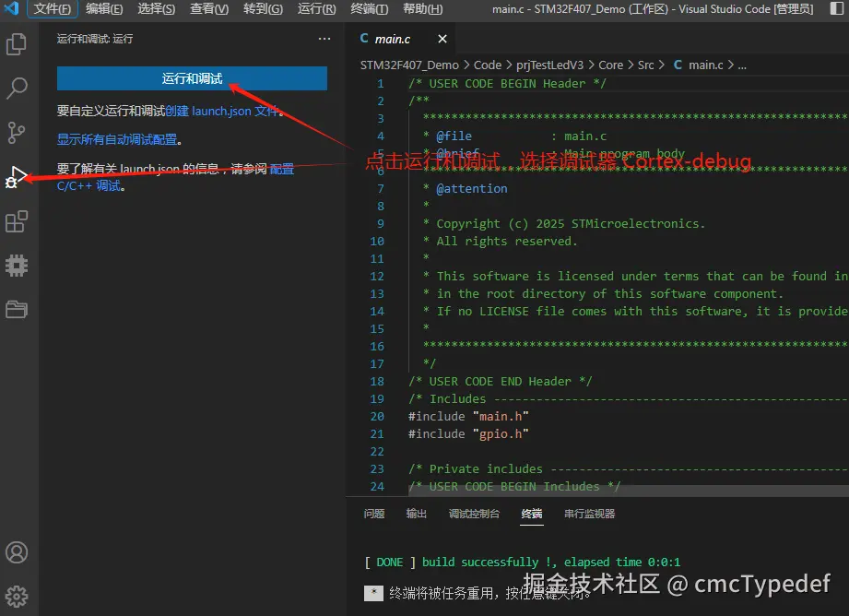Close the main.c editor tab
This screenshot has width=849, height=616.
tap(442, 39)
